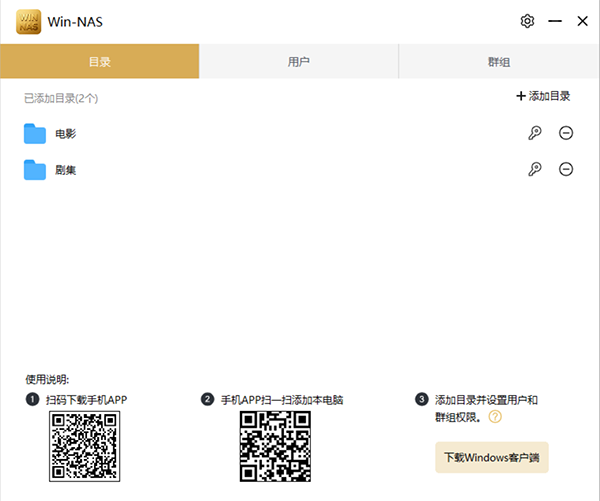
Task: Open permissions key icon for 电影
Action: point(535,133)
